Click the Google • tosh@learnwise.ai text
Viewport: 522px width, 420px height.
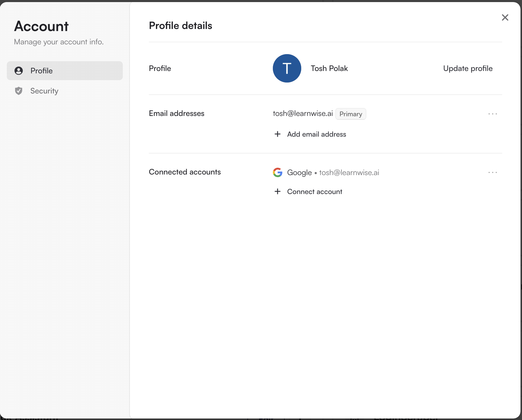point(333,172)
